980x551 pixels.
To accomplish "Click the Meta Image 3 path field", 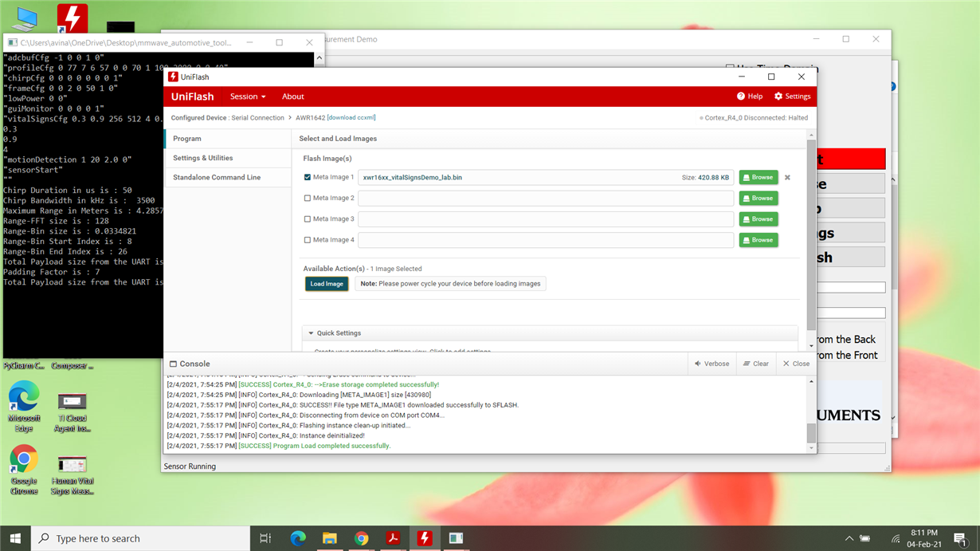I will pyautogui.click(x=546, y=219).
